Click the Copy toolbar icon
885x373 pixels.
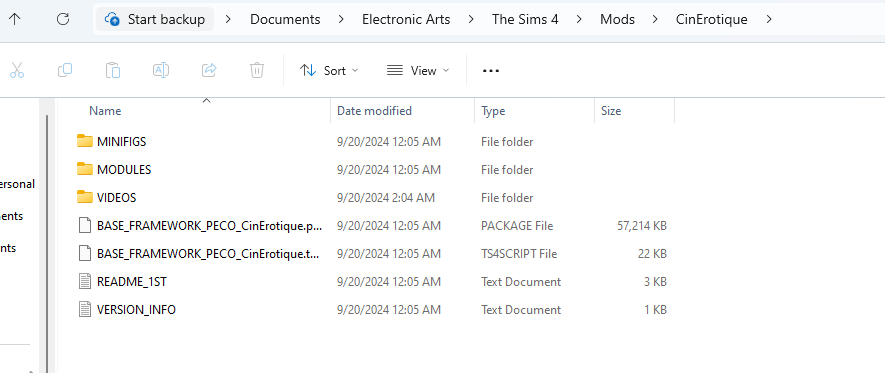point(65,70)
